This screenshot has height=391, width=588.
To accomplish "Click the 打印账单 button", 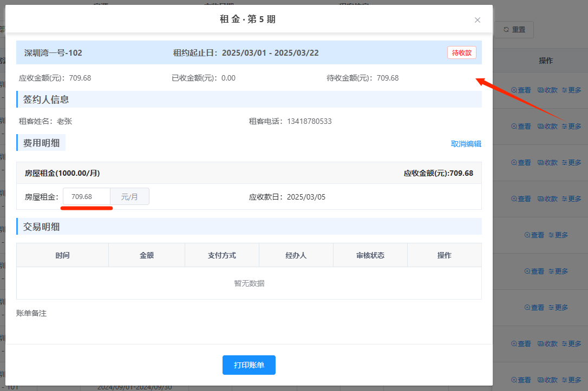I will point(249,365).
